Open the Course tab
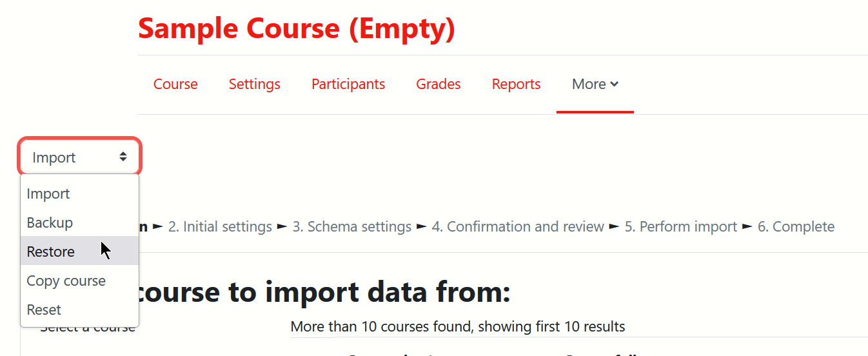 (x=175, y=84)
